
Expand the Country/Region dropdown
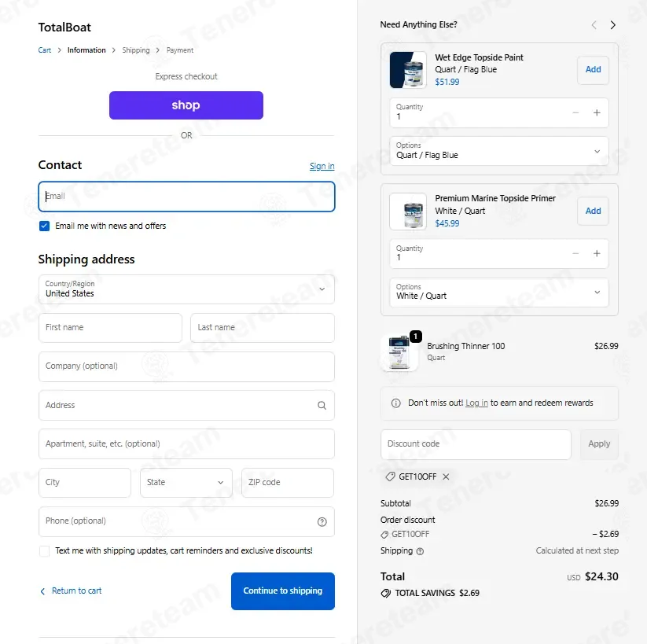(186, 289)
